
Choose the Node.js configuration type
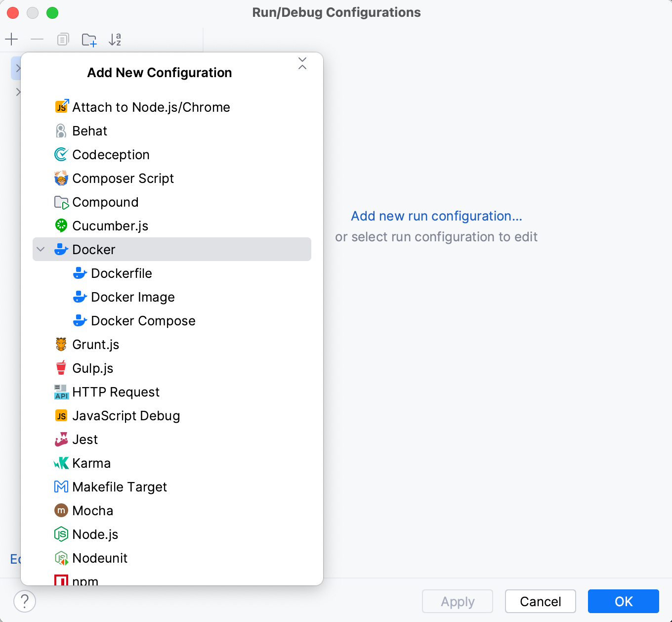[x=95, y=534]
